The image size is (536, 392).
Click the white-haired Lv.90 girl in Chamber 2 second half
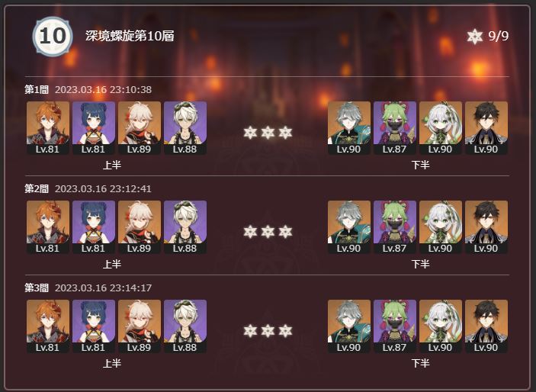pos(441,227)
